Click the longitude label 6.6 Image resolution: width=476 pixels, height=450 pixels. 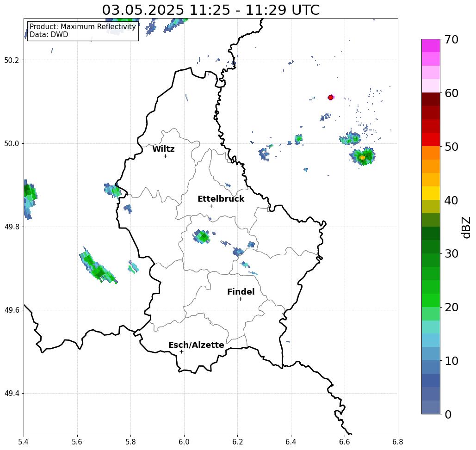(x=344, y=442)
